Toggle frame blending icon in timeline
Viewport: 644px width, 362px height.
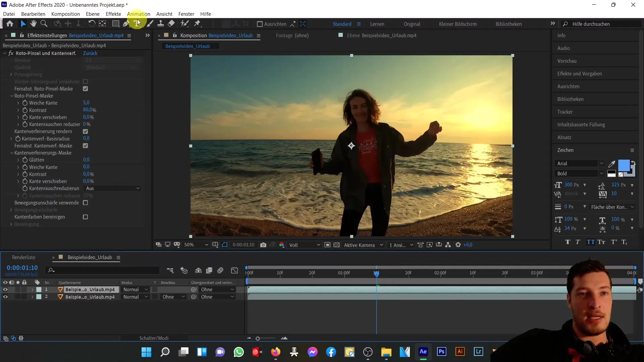click(209, 270)
